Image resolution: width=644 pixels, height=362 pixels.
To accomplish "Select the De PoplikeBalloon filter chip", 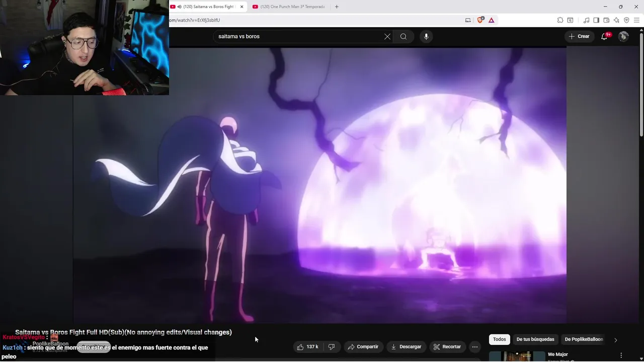I will tap(584, 339).
